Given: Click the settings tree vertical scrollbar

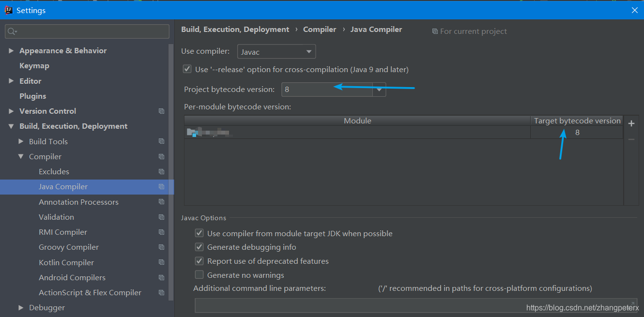Looking at the screenshot, I should (171, 172).
